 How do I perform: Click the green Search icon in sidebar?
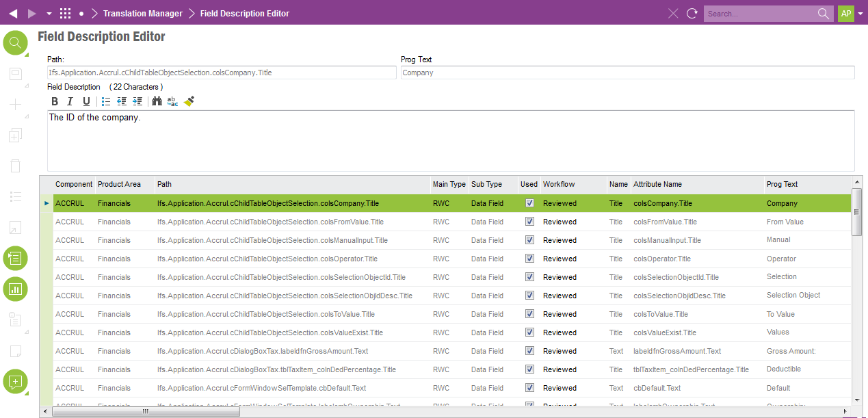tap(15, 42)
